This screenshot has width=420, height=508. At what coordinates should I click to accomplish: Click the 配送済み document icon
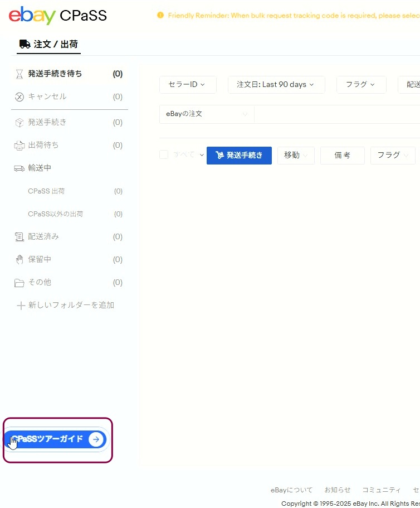[19, 237]
